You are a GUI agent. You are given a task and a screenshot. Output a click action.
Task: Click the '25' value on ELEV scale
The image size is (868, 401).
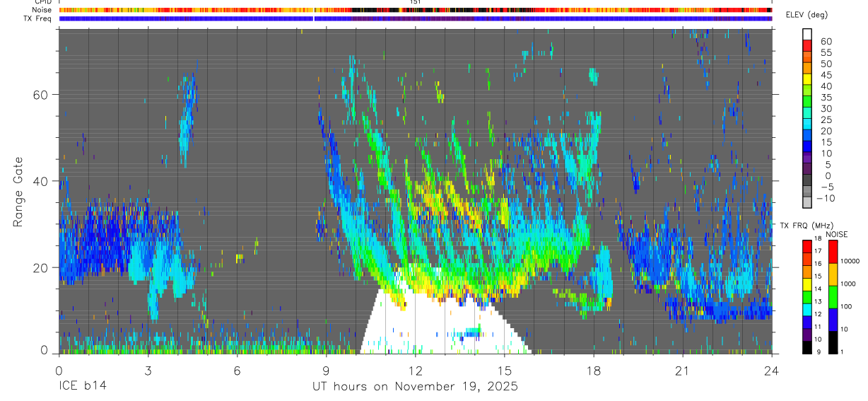825,120
